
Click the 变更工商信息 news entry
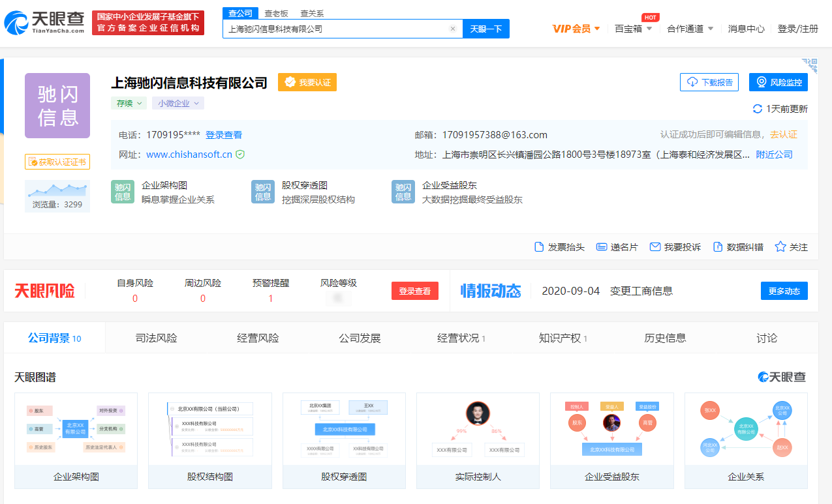point(641,291)
